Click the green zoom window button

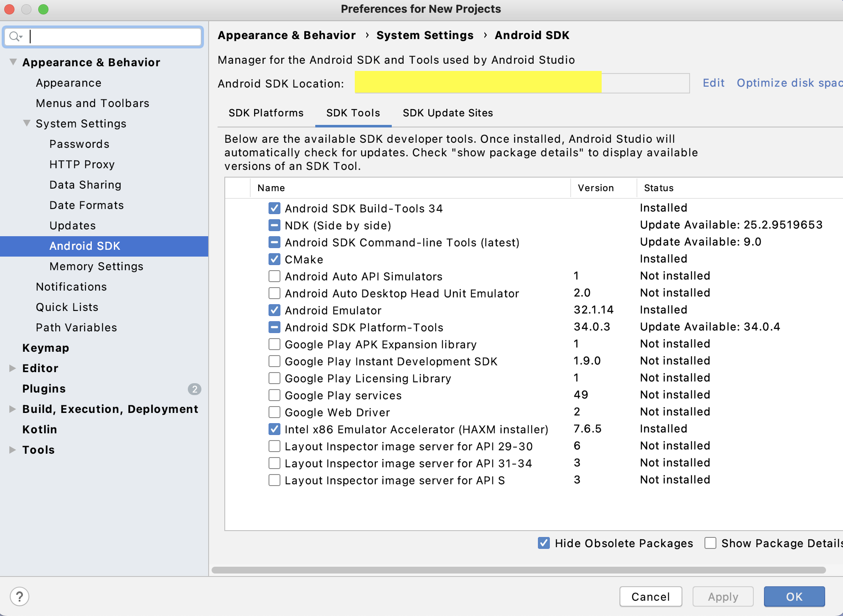[x=43, y=9]
